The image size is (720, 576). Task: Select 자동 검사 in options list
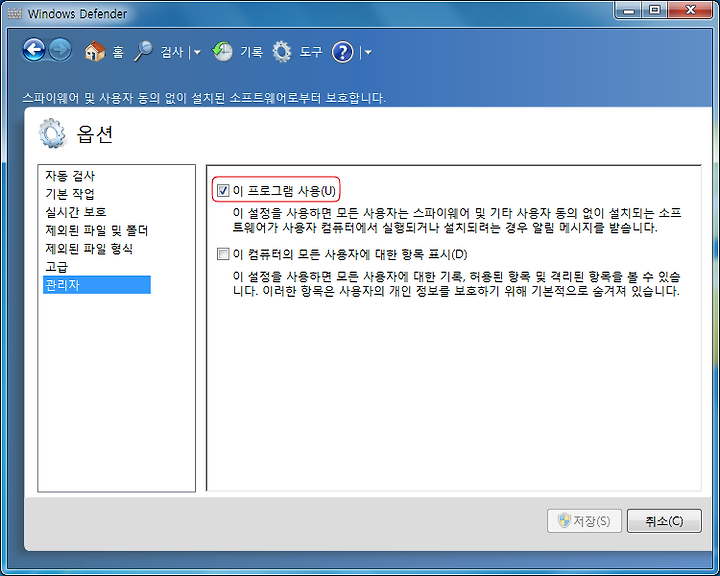tap(70, 175)
